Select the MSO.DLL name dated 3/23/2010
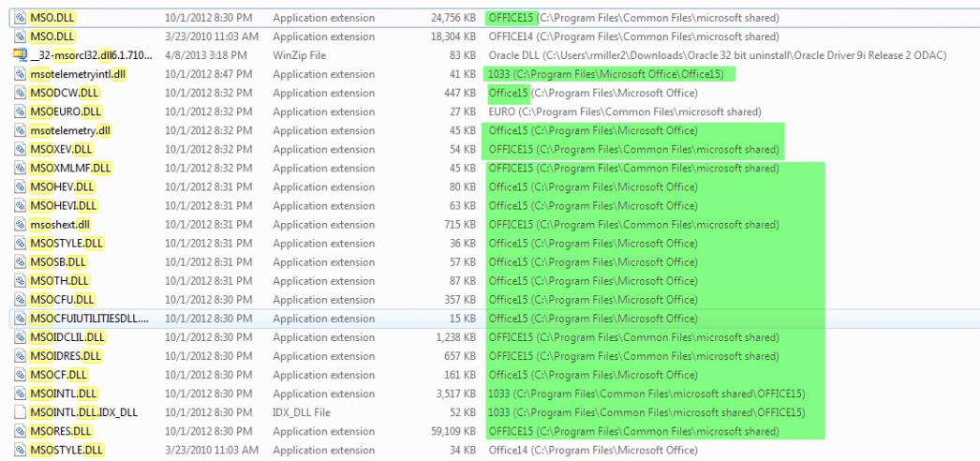Screen dimensions: 980x461 (x=52, y=37)
